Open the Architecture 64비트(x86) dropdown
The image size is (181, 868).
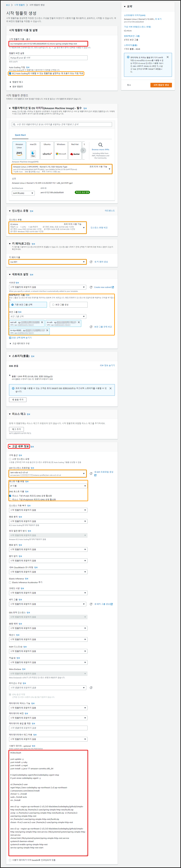[x=23, y=193]
